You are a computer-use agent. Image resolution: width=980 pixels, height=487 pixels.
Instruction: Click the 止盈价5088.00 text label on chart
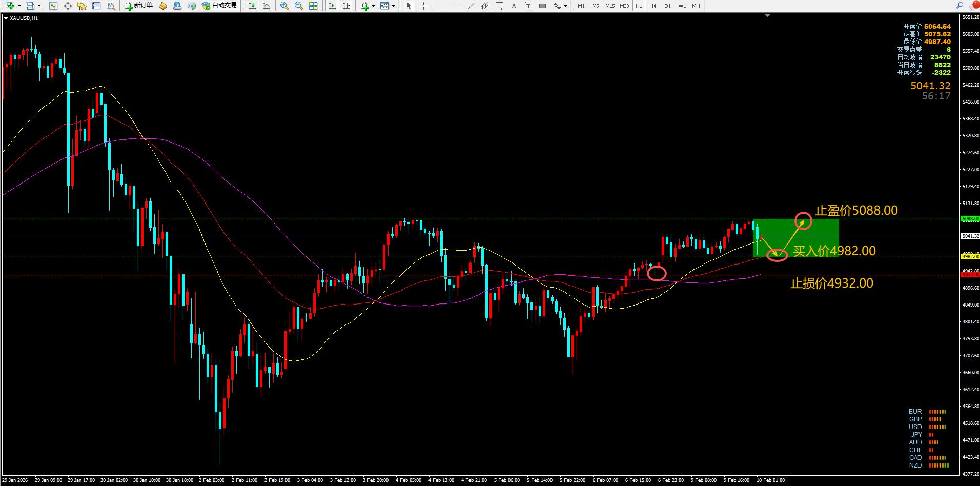coord(856,210)
